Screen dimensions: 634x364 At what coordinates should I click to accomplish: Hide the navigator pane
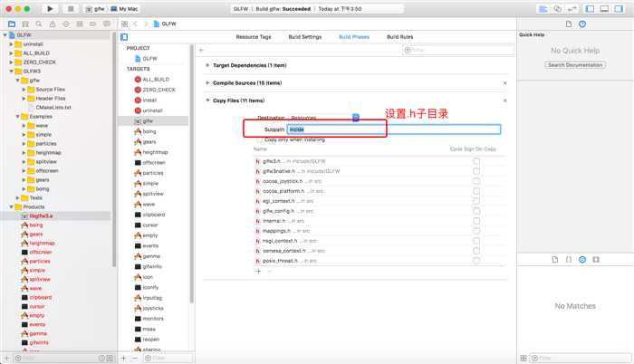pos(590,8)
